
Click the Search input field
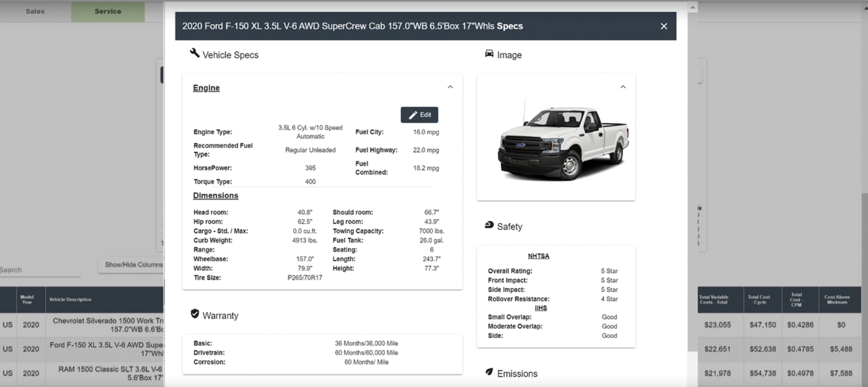40,270
